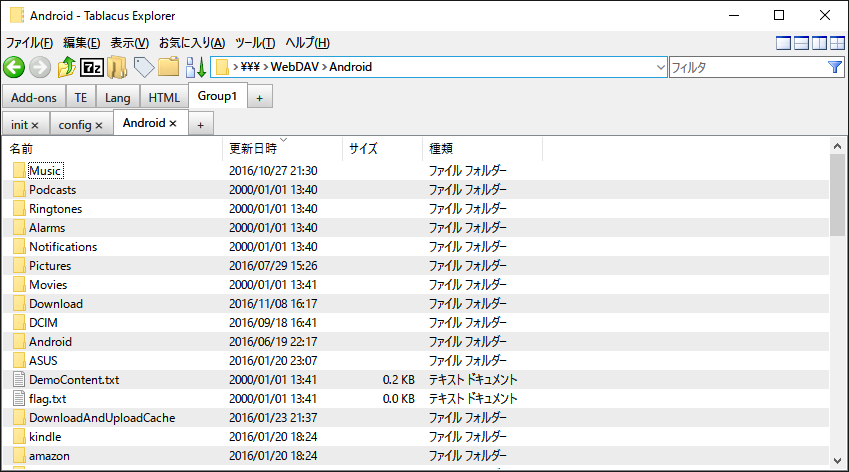Click the filter funnel icon
The width and height of the screenshot is (849, 472).
tap(834, 67)
